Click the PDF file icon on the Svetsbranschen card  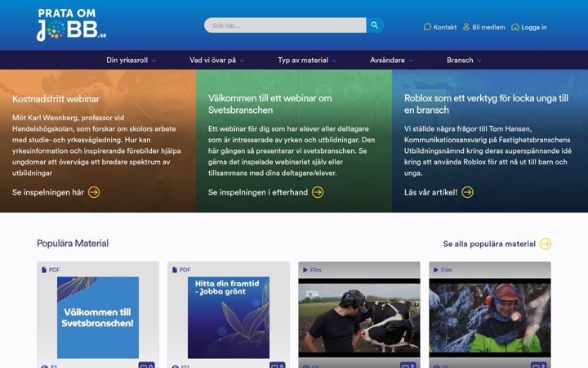[44, 270]
